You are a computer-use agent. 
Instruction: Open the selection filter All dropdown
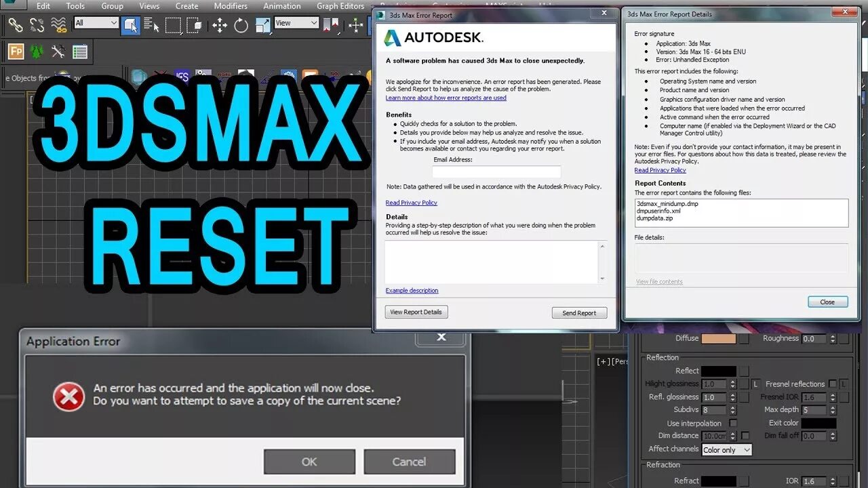pos(96,23)
